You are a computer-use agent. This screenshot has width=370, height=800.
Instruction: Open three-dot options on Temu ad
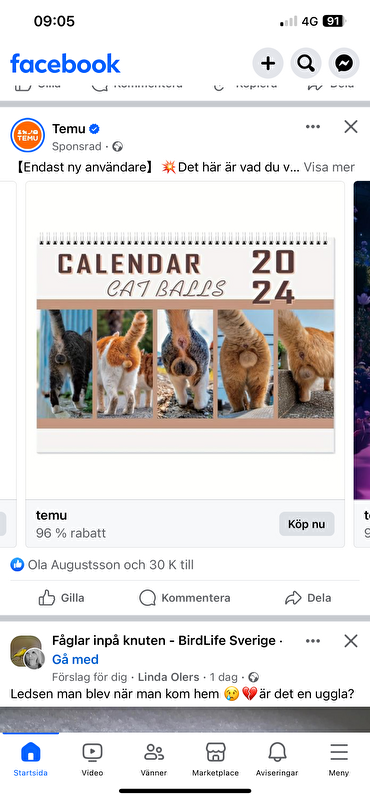(x=313, y=127)
